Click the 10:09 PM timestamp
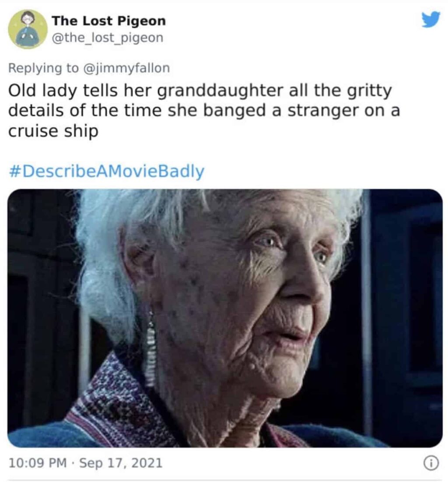448x482 pixels. coord(38,463)
